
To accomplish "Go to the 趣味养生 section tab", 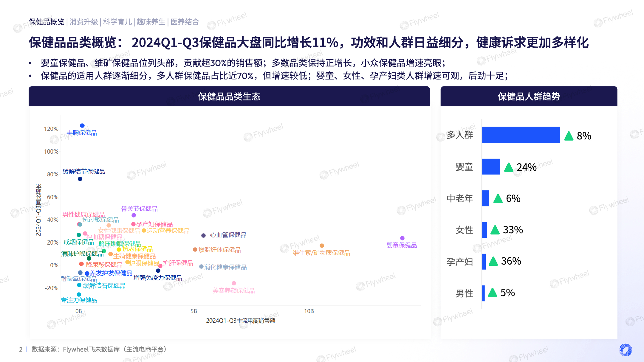I will [x=151, y=22].
